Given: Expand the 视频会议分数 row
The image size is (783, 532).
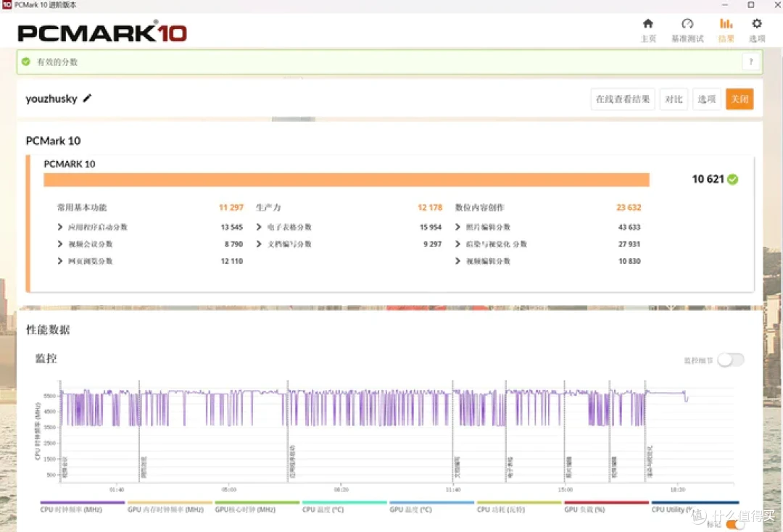Looking at the screenshot, I should (60, 244).
